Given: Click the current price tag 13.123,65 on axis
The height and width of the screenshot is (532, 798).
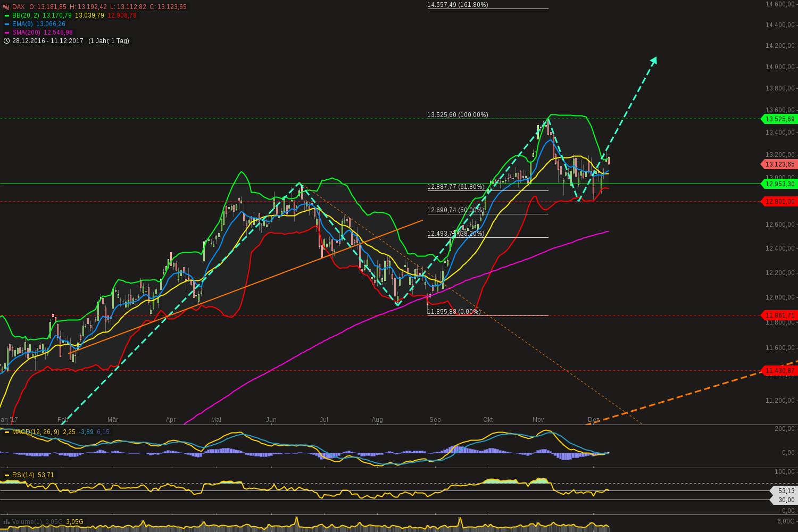Looking at the screenshot, I should 780,164.
